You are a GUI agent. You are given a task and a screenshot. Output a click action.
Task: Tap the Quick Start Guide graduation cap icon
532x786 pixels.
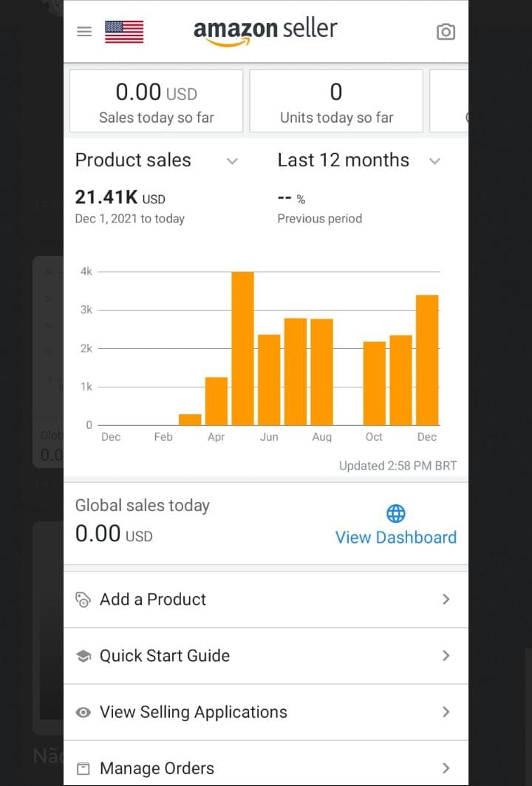(83, 656)
